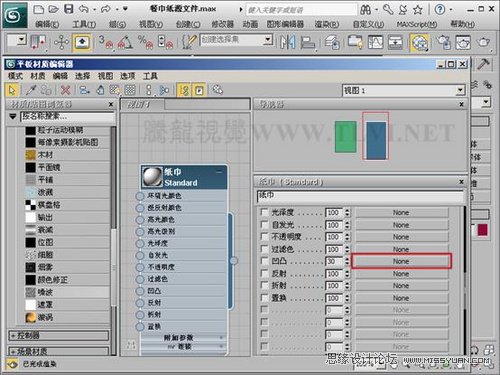Enable the 光泽度 map checkbox
This screenshot has height=375, width=500.
pyautogui.click(x=264, y=212)
